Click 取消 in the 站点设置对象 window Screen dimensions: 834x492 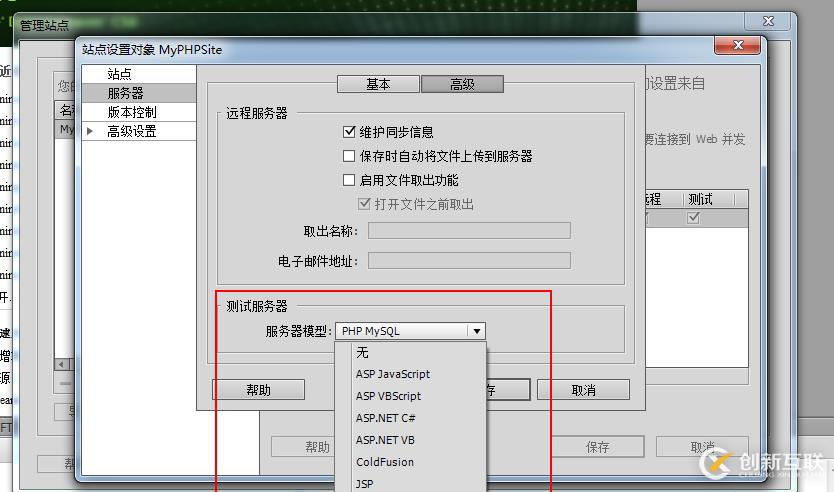coord(703,447)
